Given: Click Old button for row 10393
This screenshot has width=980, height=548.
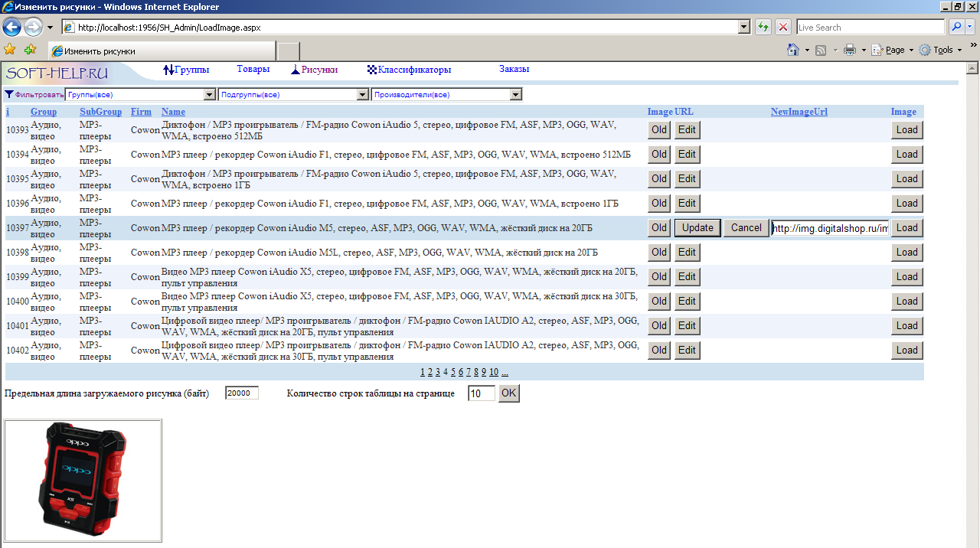Looking at the screenshot, I should 659,130.
